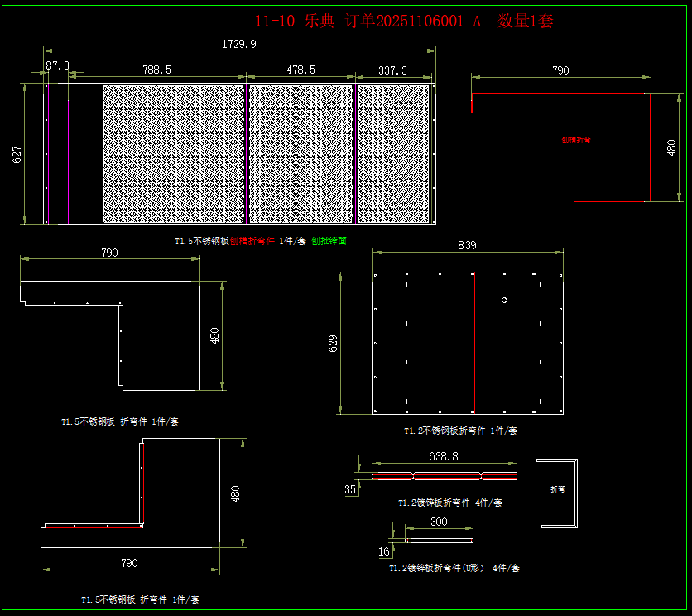Select the red 刨槽折弯 label

[x=576, y=140]
